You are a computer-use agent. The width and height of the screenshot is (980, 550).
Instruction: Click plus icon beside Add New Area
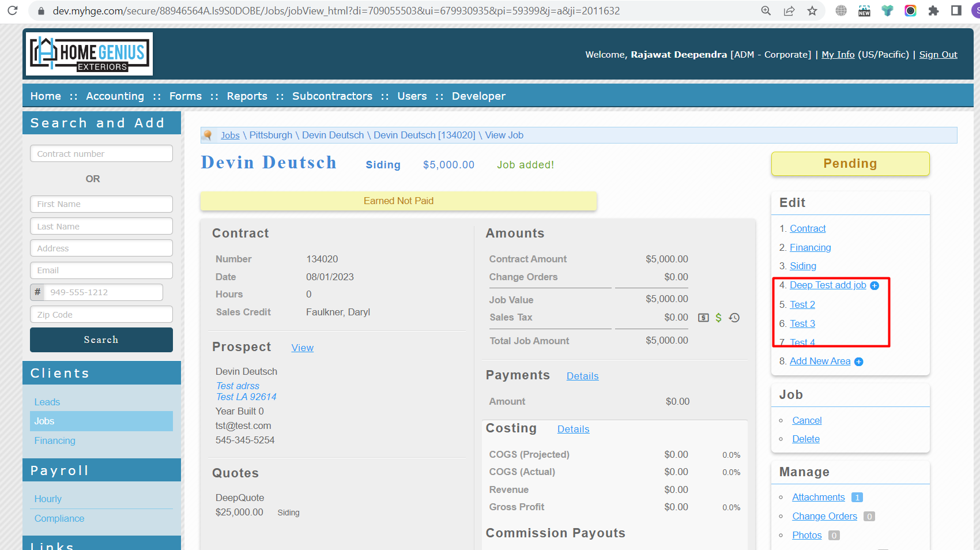click(x=858, y=361)
